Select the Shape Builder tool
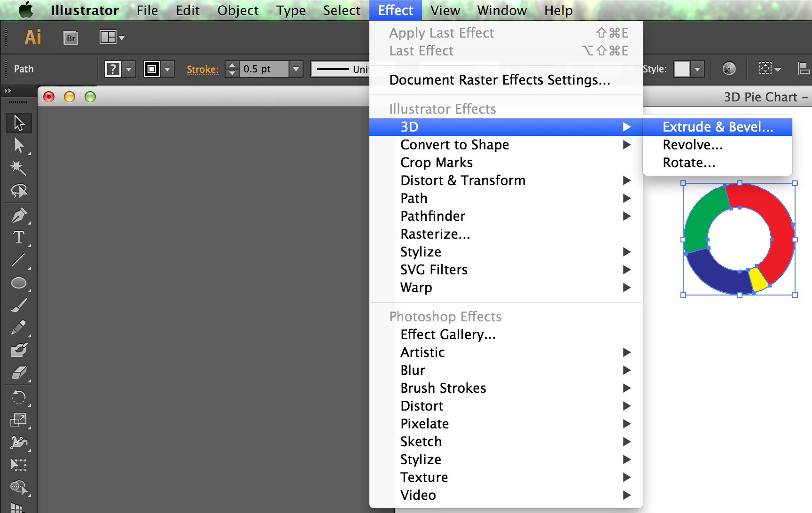The height and width of the screenshot is (513, 812). (x=19, y=487)
